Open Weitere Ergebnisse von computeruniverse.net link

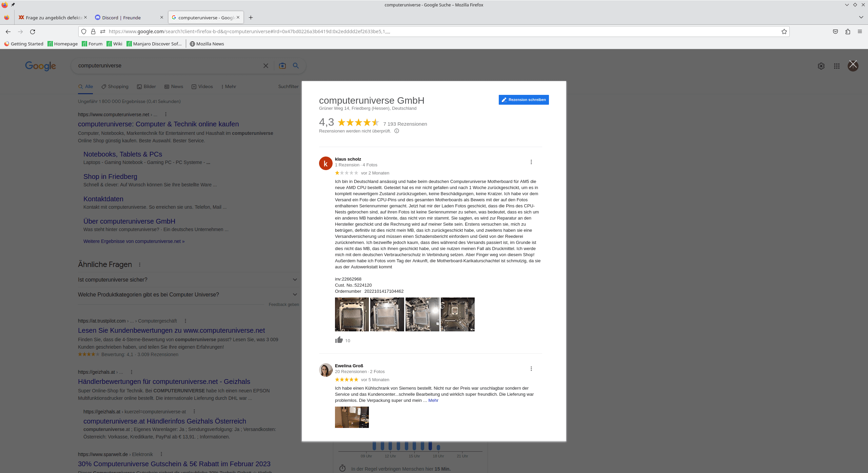pos(134,241)
